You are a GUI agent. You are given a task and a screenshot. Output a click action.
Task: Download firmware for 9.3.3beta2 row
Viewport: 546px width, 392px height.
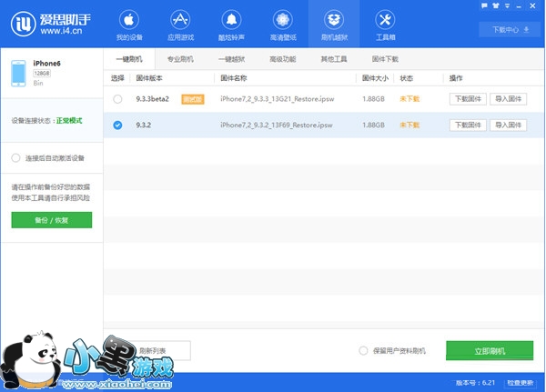[467, 98]
